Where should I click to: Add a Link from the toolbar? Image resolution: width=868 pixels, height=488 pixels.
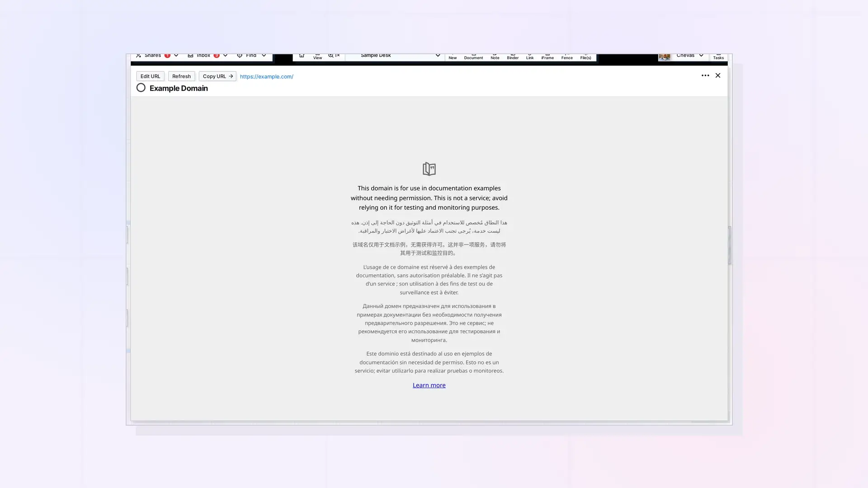[x=530, y=57]
